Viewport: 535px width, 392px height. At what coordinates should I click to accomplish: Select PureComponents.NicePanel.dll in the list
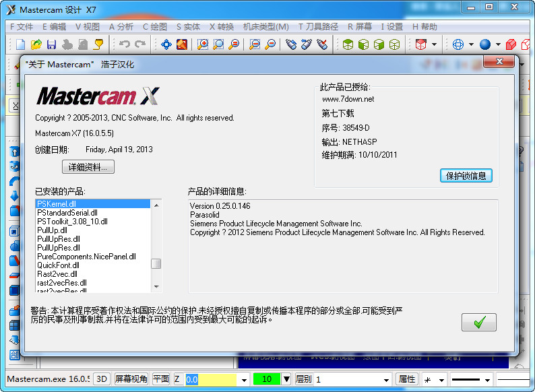(93, 257)
